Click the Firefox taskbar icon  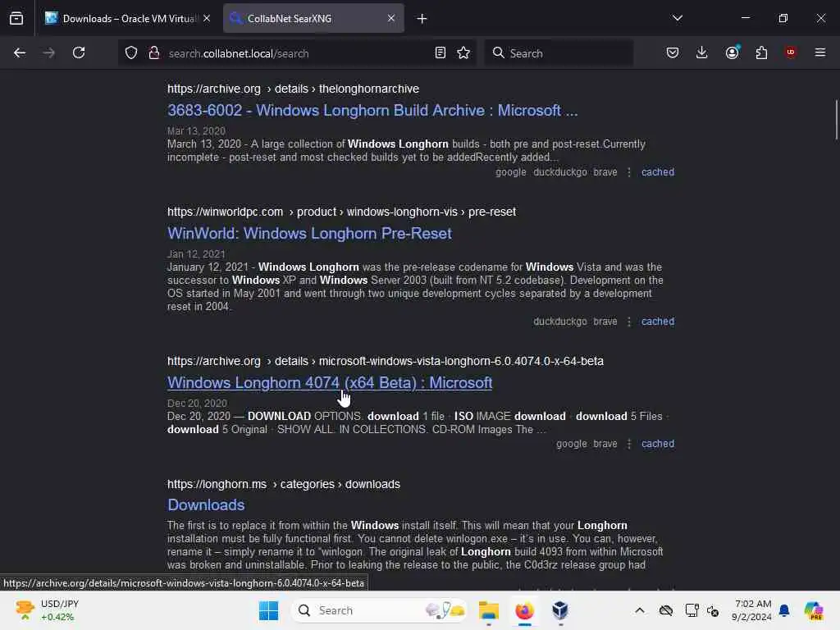point(524,610)
